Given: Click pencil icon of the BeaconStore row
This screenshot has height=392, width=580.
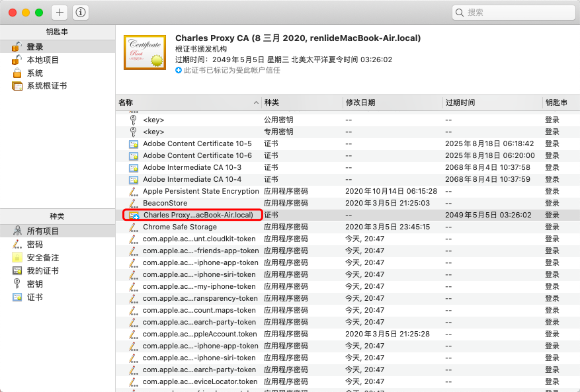Looking at the screenshot, I should pyautogui.click(x=133, y=203).
